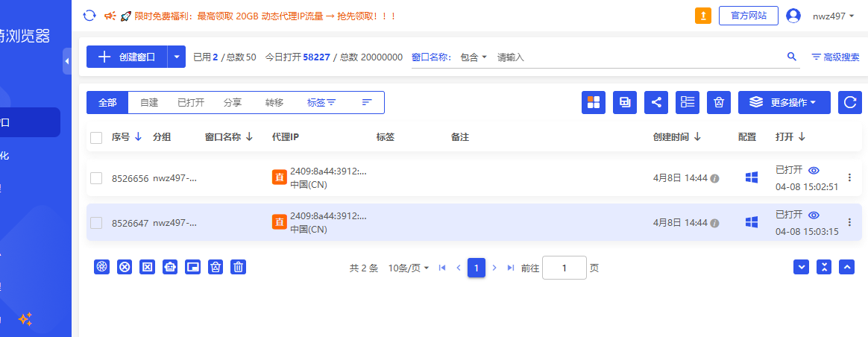Go to previous page arrow
Screen dimensions: 868x337
click(459, 268)
